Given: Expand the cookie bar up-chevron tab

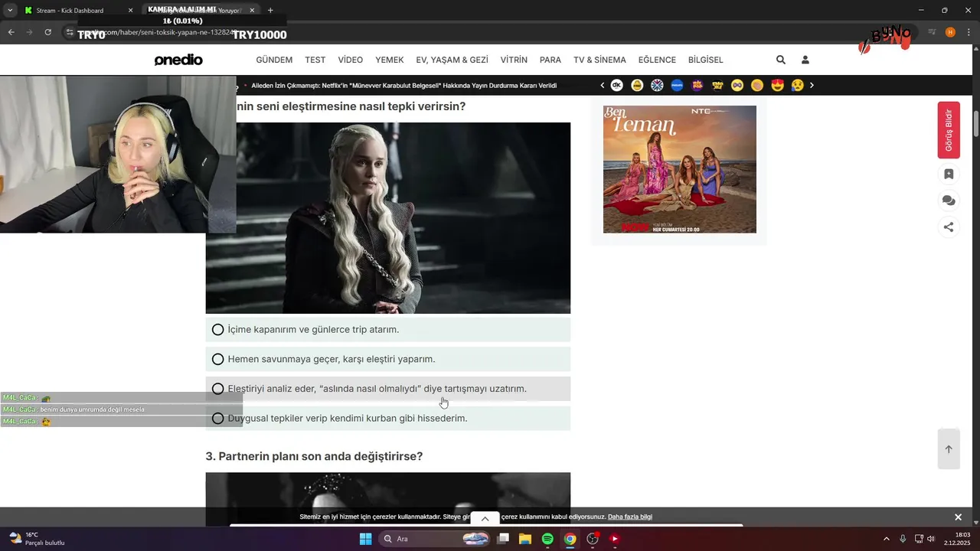Looking at the screenshot, I should coord(485,519).
